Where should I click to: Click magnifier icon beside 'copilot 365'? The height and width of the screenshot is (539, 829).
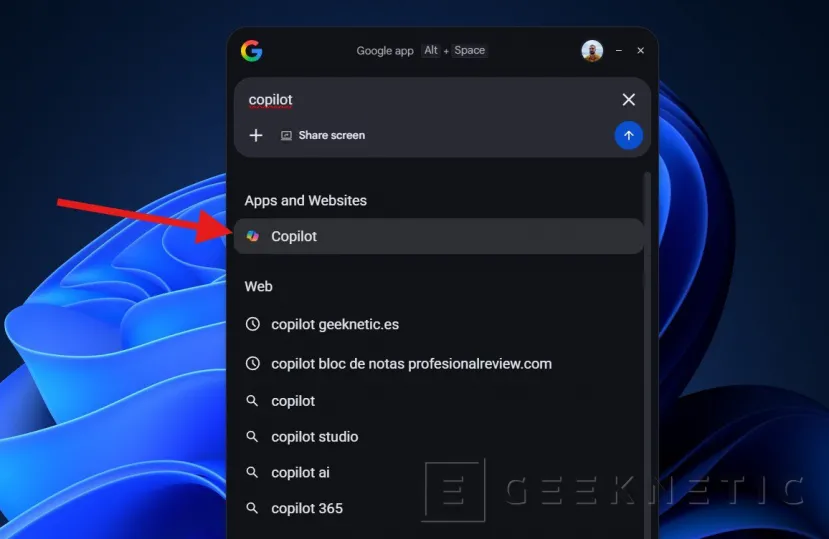253,508
